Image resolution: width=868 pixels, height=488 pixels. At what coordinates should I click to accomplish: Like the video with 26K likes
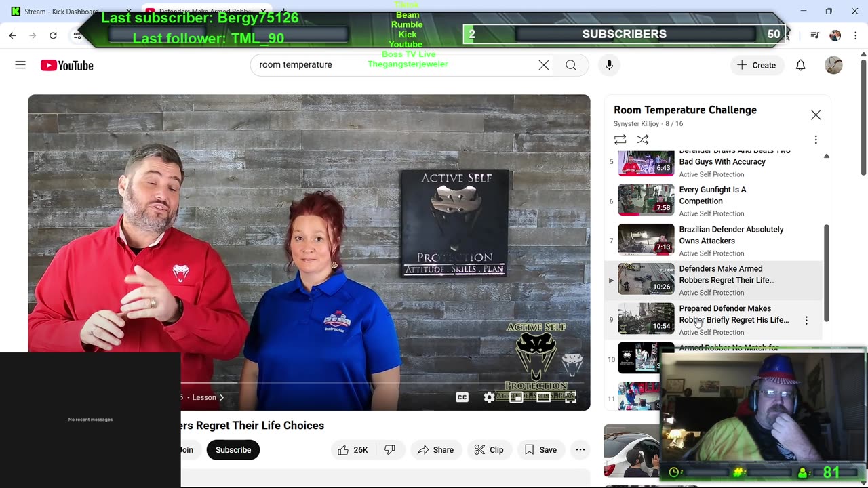[353, 450]
